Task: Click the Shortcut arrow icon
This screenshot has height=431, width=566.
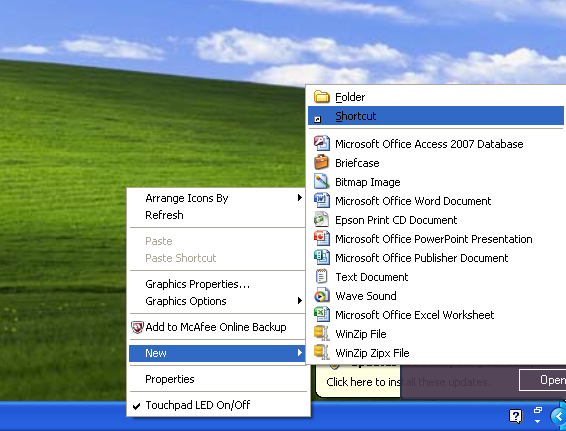Action: pos(318,119)
